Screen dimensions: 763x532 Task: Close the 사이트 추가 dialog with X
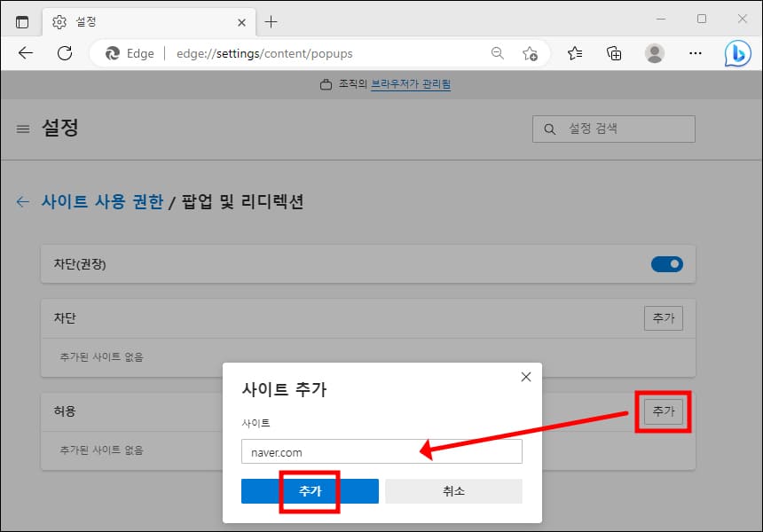pyautogui.click(x=525, y=376)
